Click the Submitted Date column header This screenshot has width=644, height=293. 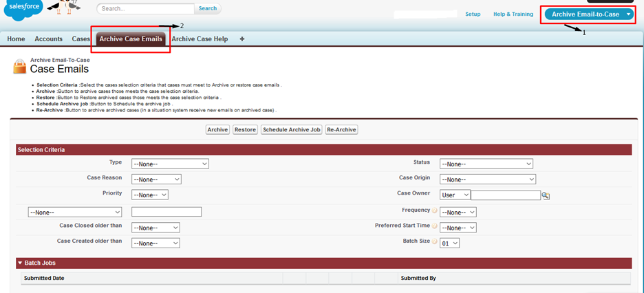pyautogui.click(x=151, y=279)
